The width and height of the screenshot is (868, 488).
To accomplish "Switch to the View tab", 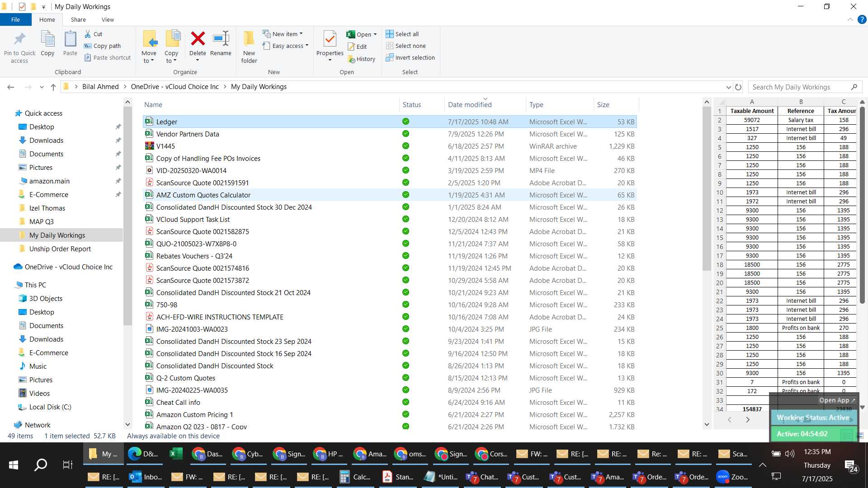I will [x=108, y=19].
